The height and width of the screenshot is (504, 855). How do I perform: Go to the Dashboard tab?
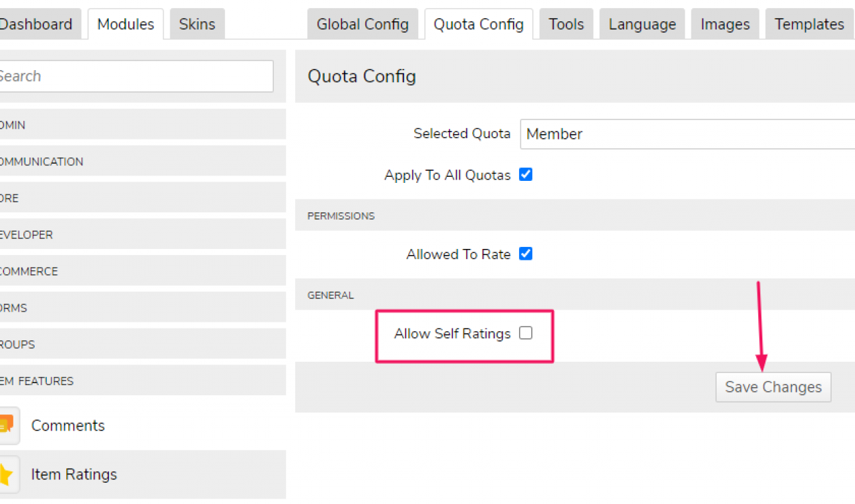coord(37,25)
